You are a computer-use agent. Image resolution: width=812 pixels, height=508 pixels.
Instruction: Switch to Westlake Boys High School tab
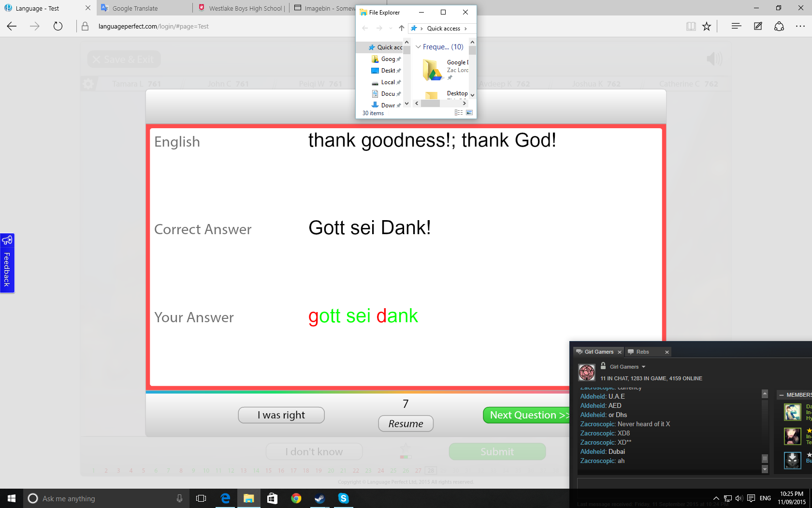(241, 8)
